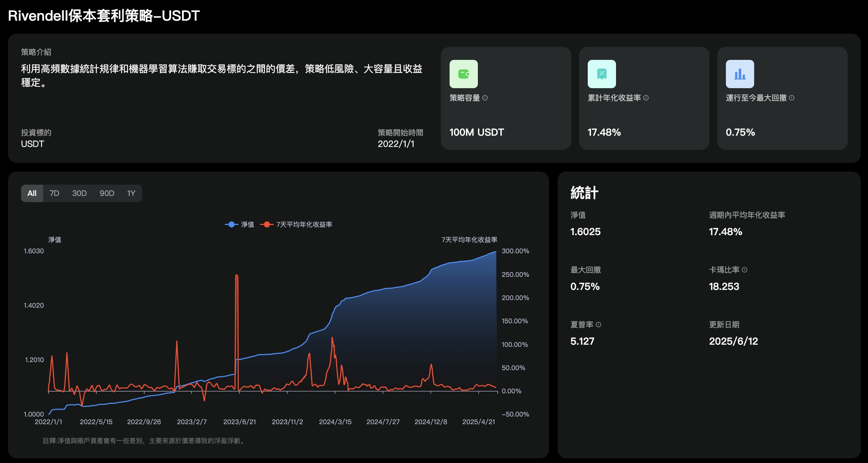Click the 週期內平均年化收益率 label
This screenshot has height=463, width=868.
(x=747, y=215)
